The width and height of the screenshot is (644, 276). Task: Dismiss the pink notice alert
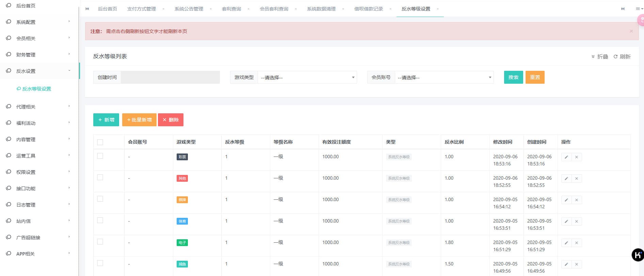(x=631, y=31)
